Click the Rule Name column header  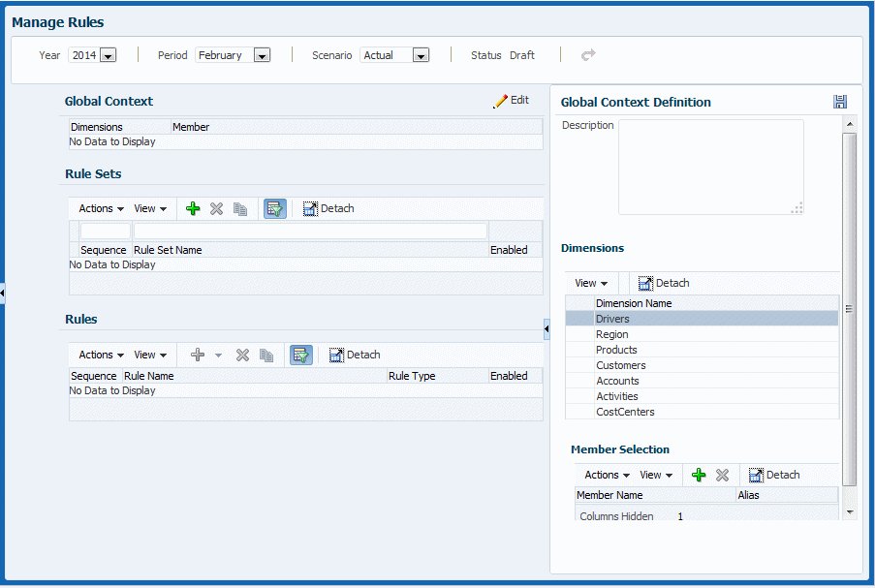[x=255, y=376]
